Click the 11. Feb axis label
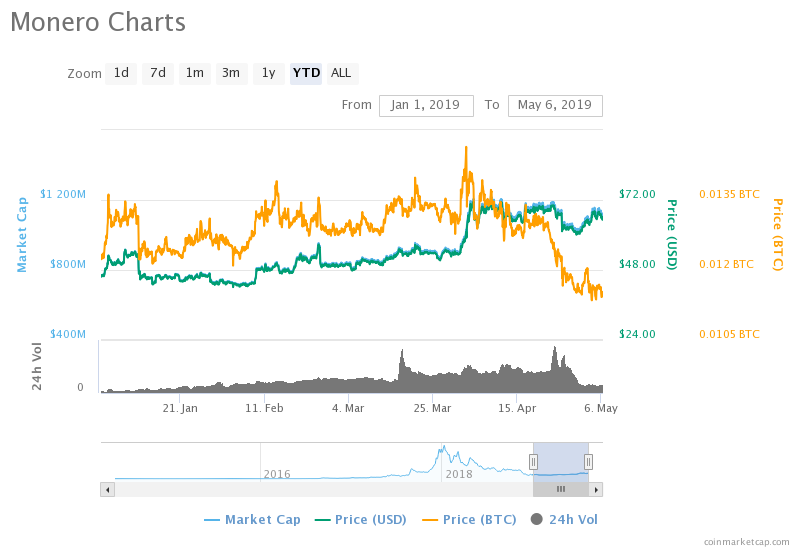This screenshot has height=550, width=800. coord(264,409)
